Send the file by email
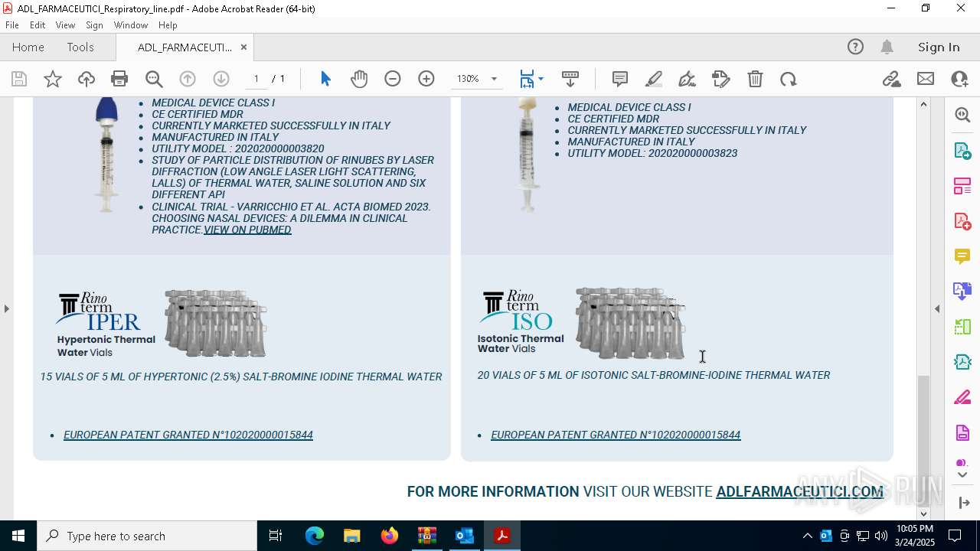Viewport: 980px width, 551px height. [x=926, y=79]
